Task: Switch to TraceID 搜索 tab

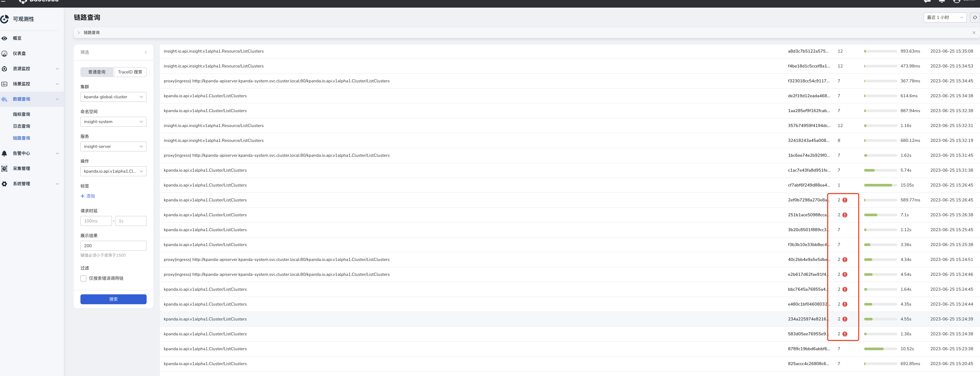Action: click(x=130, y=72)
